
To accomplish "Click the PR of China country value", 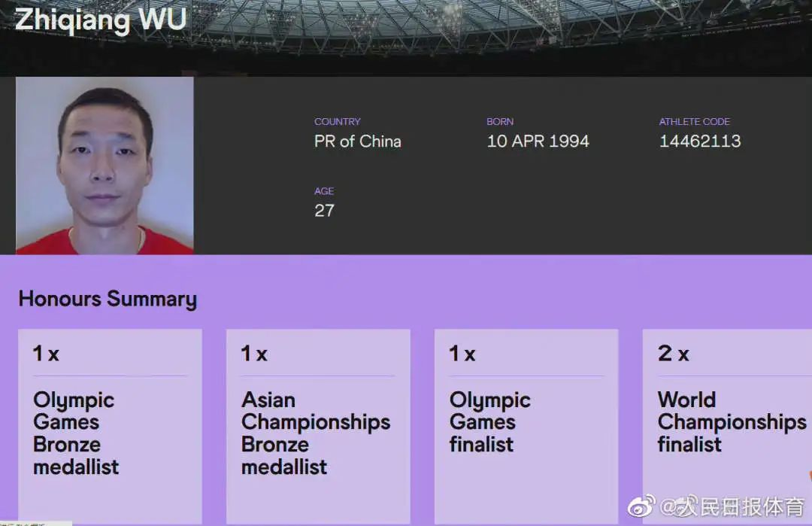I will pyautogui.click(x=358, y=141).
